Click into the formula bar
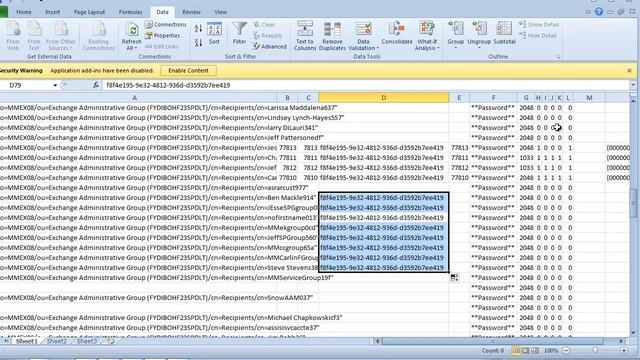Screen dimensions: 640x360 365,85
